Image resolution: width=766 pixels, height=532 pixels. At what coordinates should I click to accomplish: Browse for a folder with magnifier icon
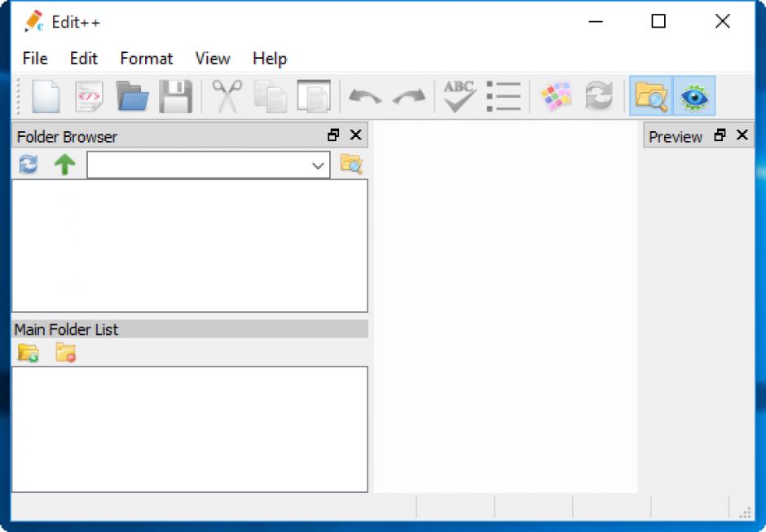(351, 164)
